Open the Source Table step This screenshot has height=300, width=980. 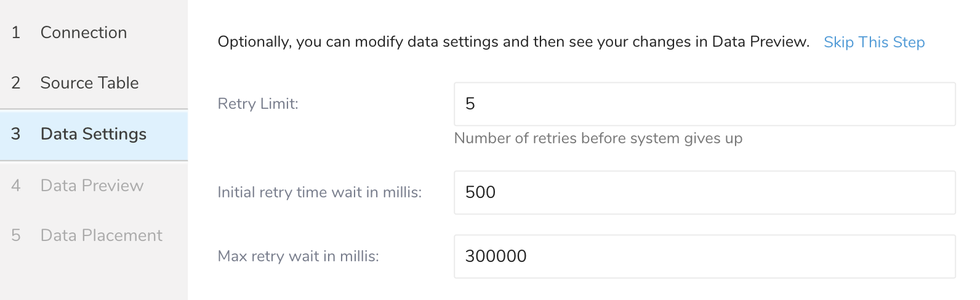pos(89,83)
